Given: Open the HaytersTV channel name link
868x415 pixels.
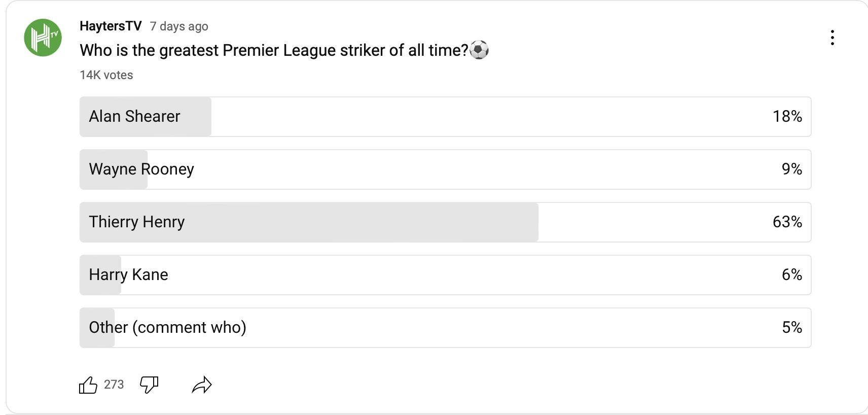Looking at the screenshot, I should pyautogui.click(x=111, y=26).
